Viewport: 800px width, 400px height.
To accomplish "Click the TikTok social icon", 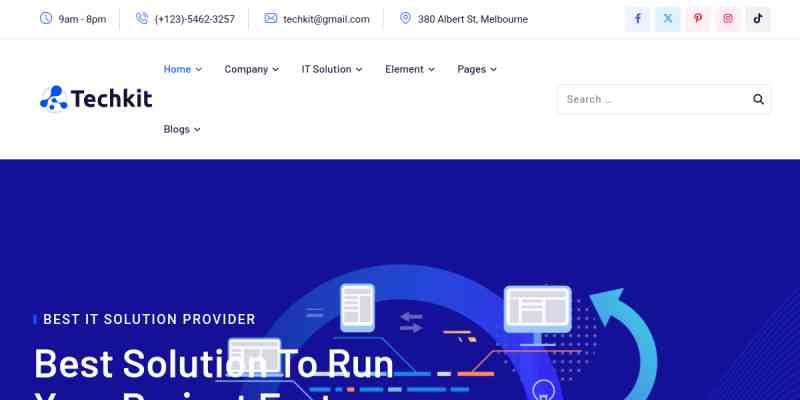I will pos(758,19).
